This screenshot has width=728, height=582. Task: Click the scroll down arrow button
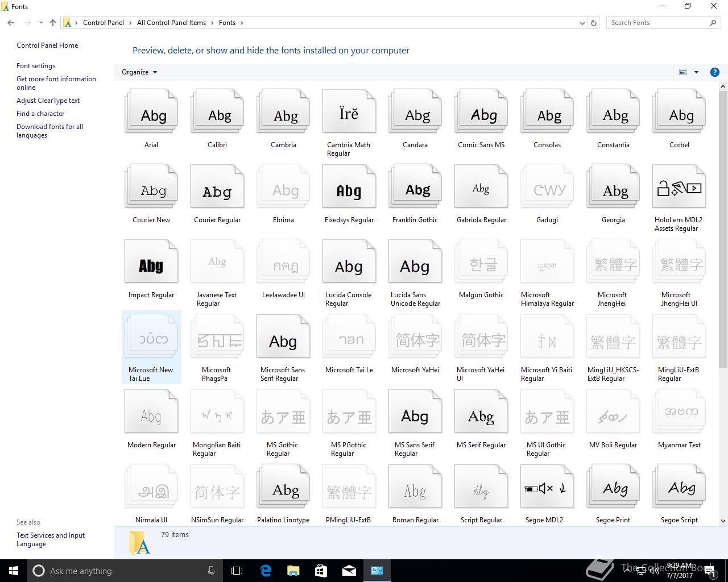pos(723,521)
